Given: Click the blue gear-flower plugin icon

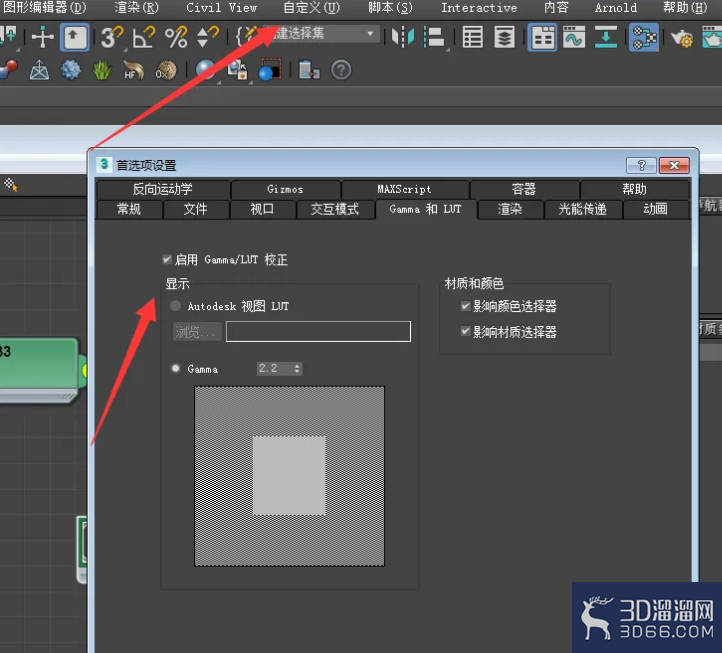Looking at the screenshot, I should tap(70, 70).
